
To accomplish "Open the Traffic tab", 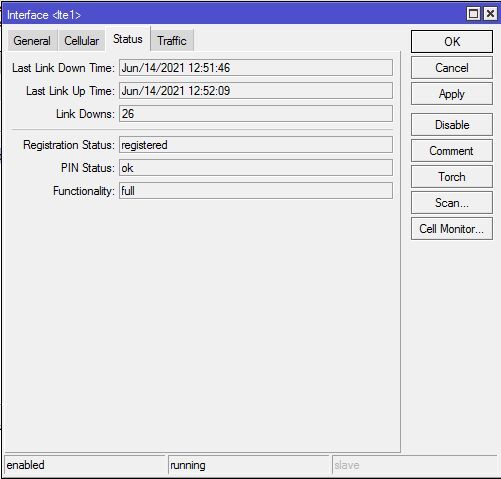I will (172, 41).
